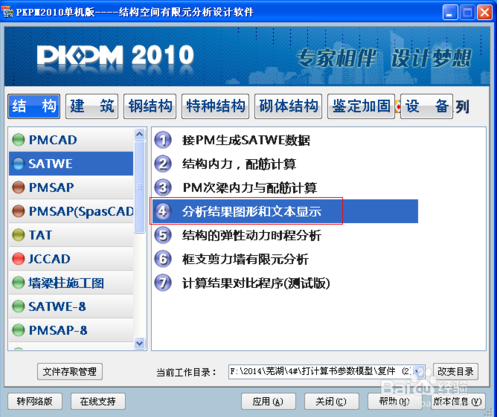Click module list scrollbar up arrow
The height and width of the screenshot is (417, 499).
(x=140, y=134)
